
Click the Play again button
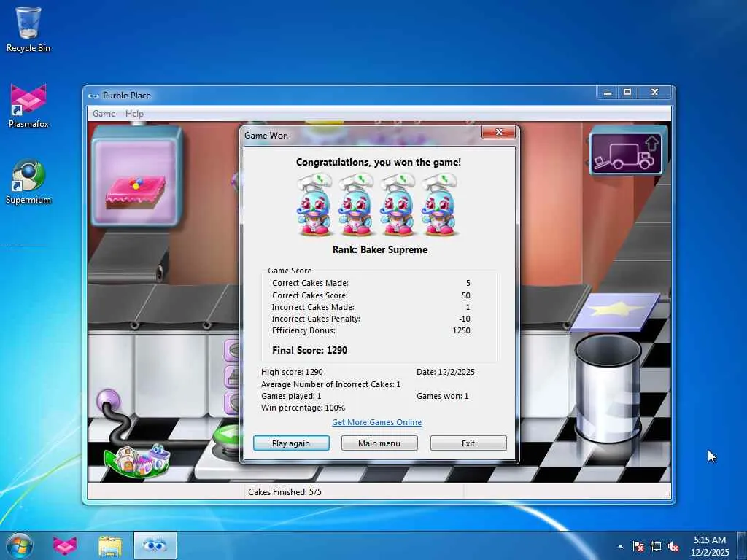pyautogui.click(x=291, y=443)
